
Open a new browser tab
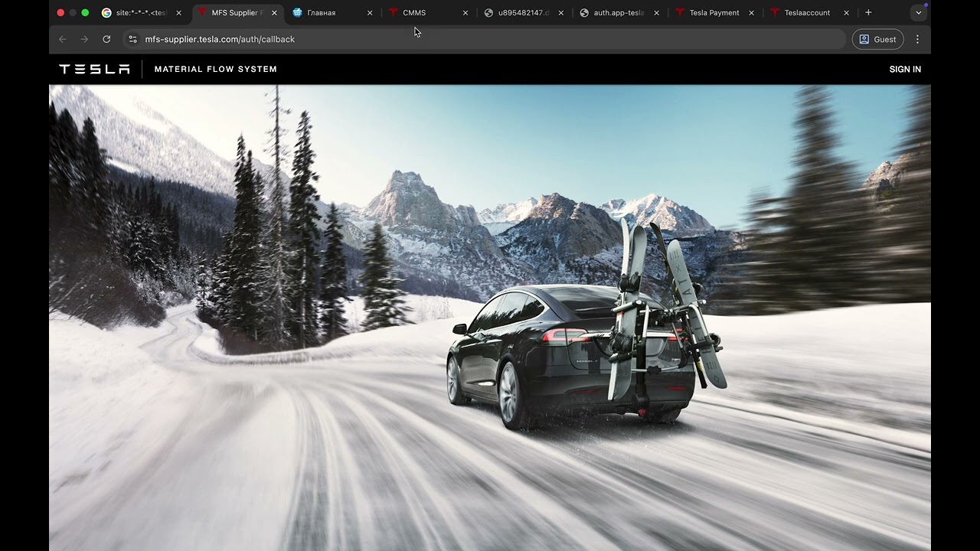coord(868,13)
